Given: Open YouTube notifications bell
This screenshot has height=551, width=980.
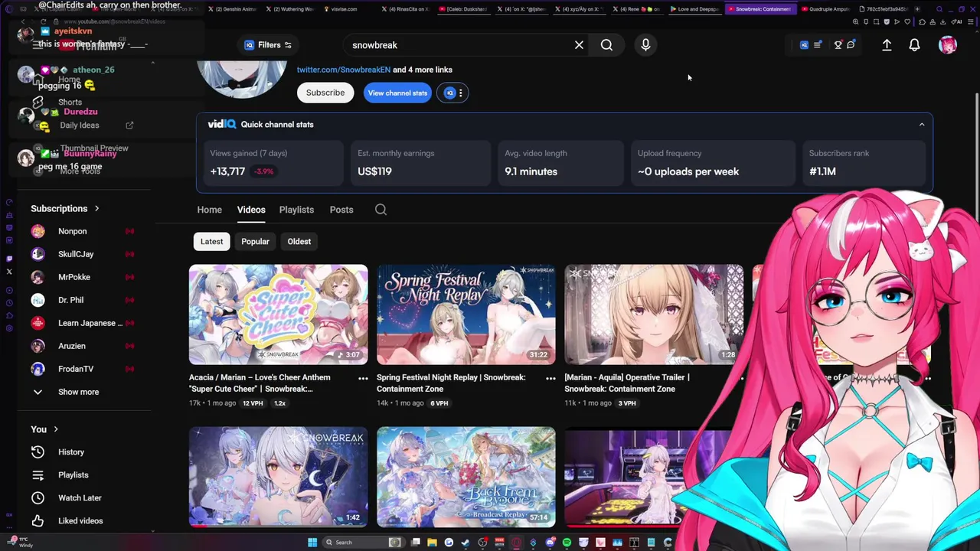Looking at the screenshot, I should coord(914,45).
